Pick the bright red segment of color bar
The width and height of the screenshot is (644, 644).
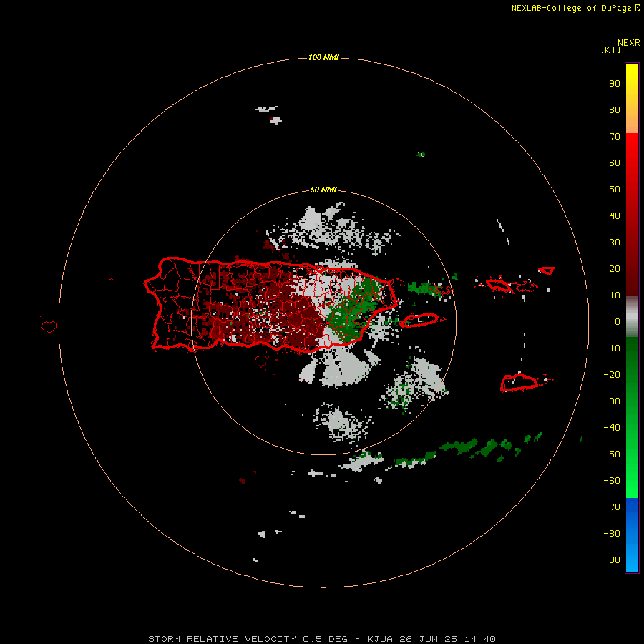632,215
